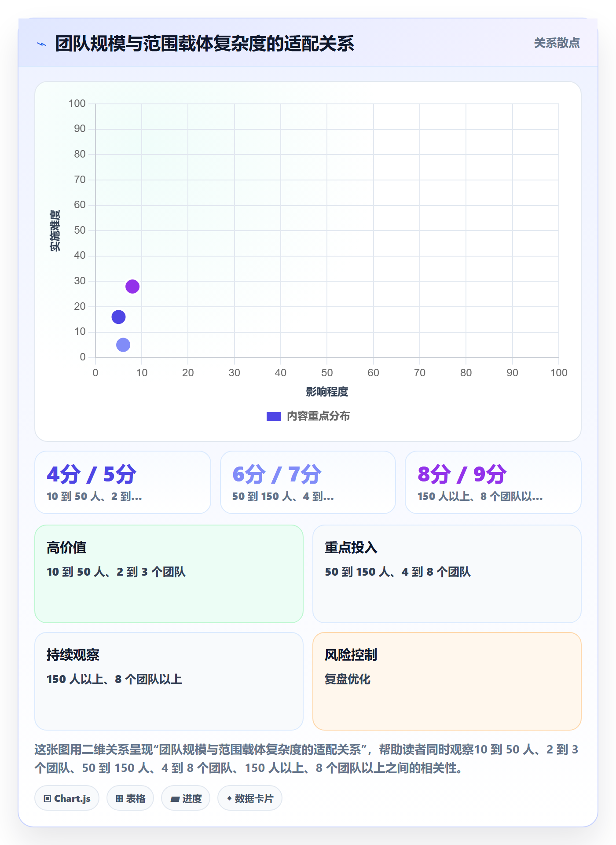The width and height of the screenshot is (616, 845).
Task: Click the truncated subtitle 150 人以上、8 个团队以…
Action: [480, 496]
